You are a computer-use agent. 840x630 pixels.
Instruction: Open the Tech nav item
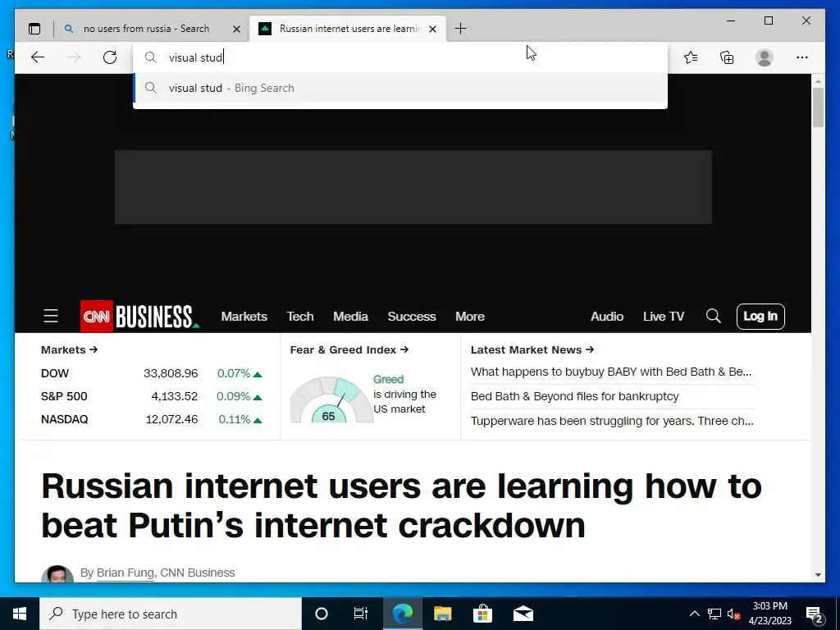[300, 317]
